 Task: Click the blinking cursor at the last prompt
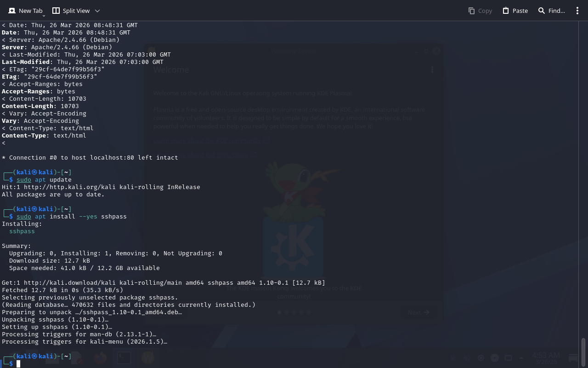point(18,364)
